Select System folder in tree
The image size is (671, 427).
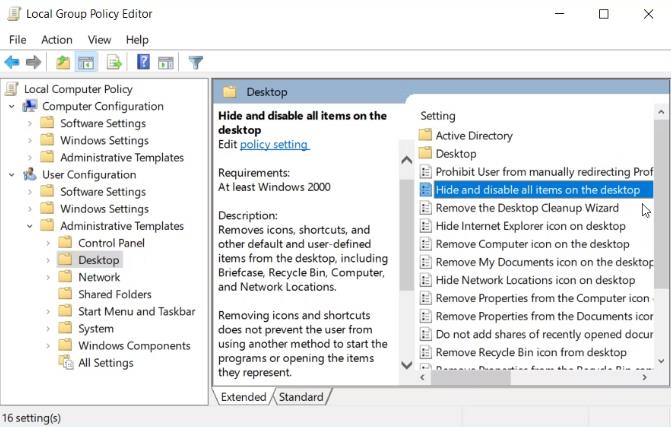96,329
